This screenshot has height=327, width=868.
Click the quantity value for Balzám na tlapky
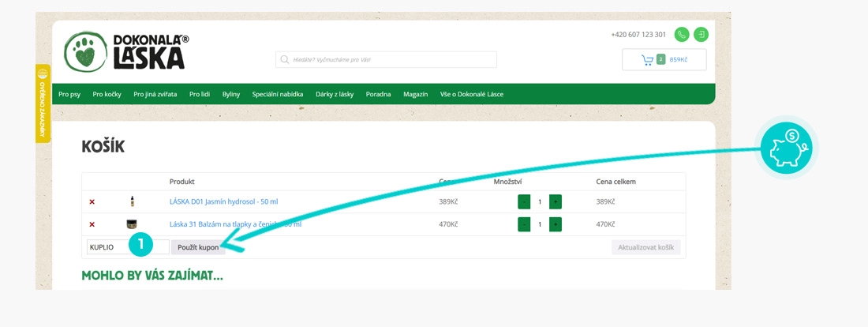(x=540, y=224)
